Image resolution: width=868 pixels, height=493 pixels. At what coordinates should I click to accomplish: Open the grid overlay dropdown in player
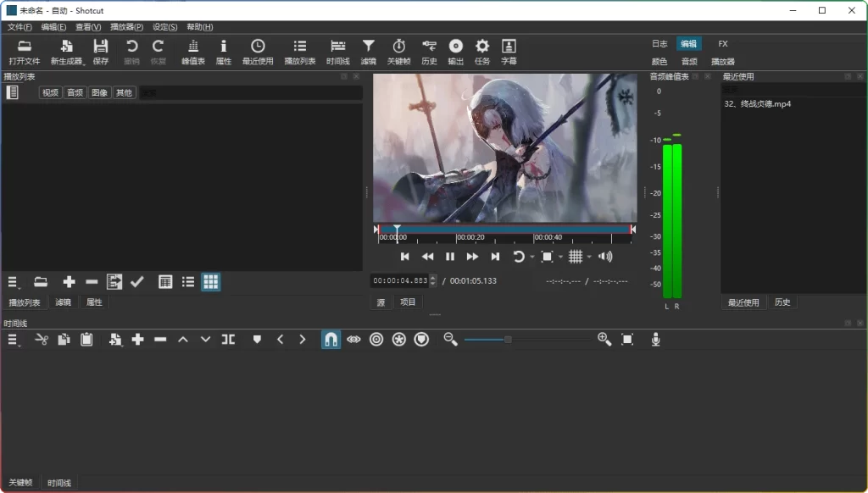coord(591,257)
